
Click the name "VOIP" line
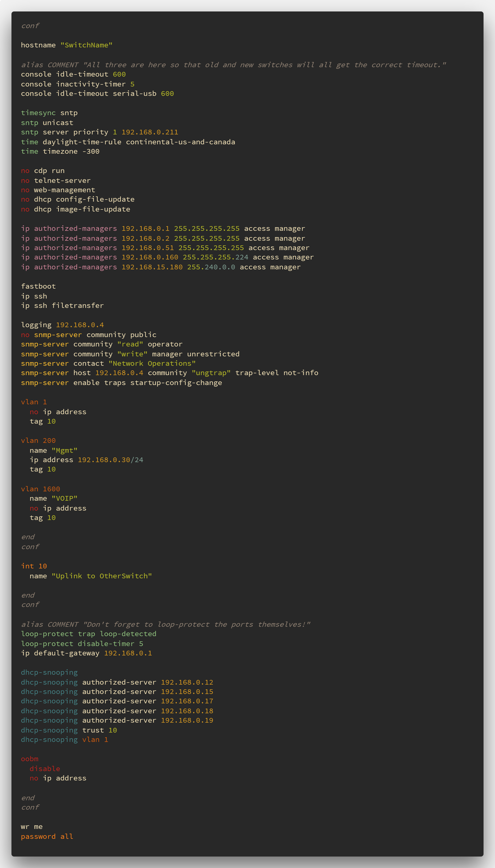54,499
